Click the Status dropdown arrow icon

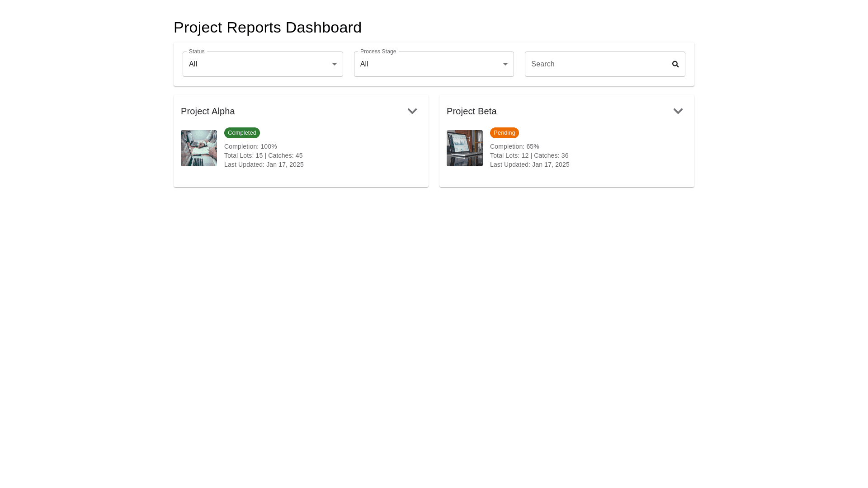coord(334,64)
